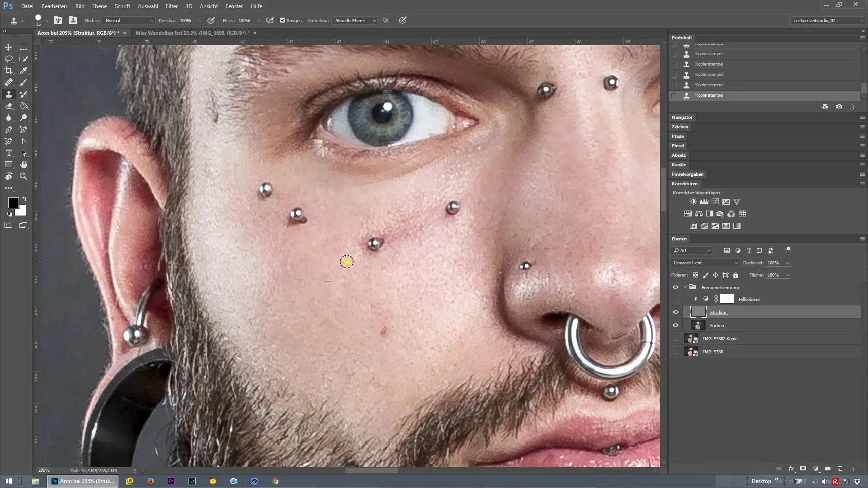
Task: Open the Deckkr. opacity dropdown
Action: point(200,20)
